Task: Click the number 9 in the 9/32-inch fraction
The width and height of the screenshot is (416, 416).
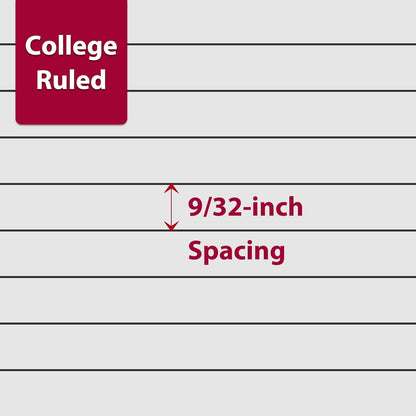Action: pos(195,207)
